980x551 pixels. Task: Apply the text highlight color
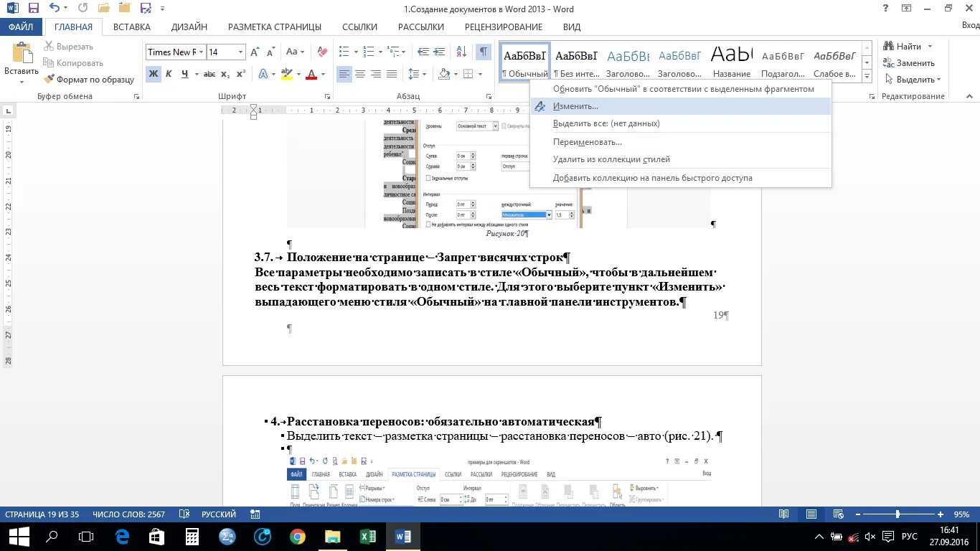[x=286, y=74]
